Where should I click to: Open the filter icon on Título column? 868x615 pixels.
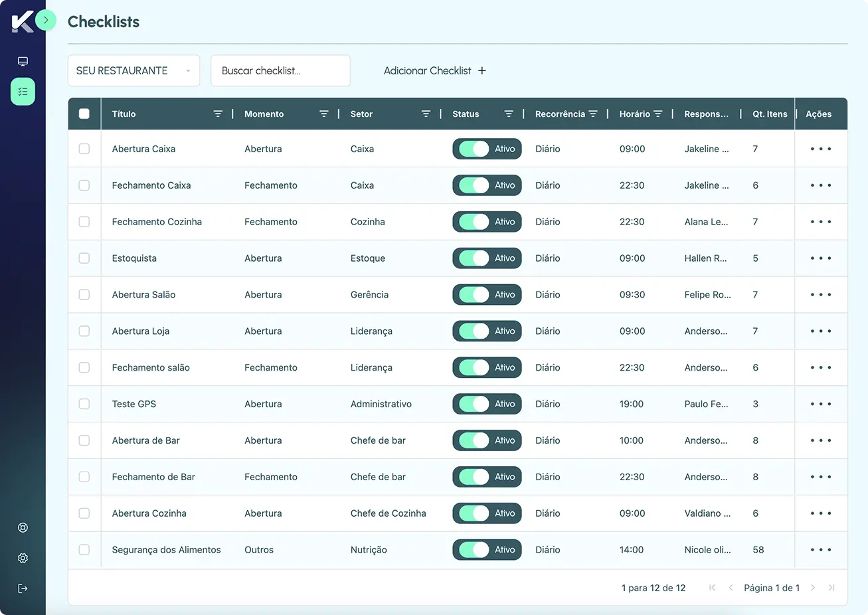click(218, 114)
